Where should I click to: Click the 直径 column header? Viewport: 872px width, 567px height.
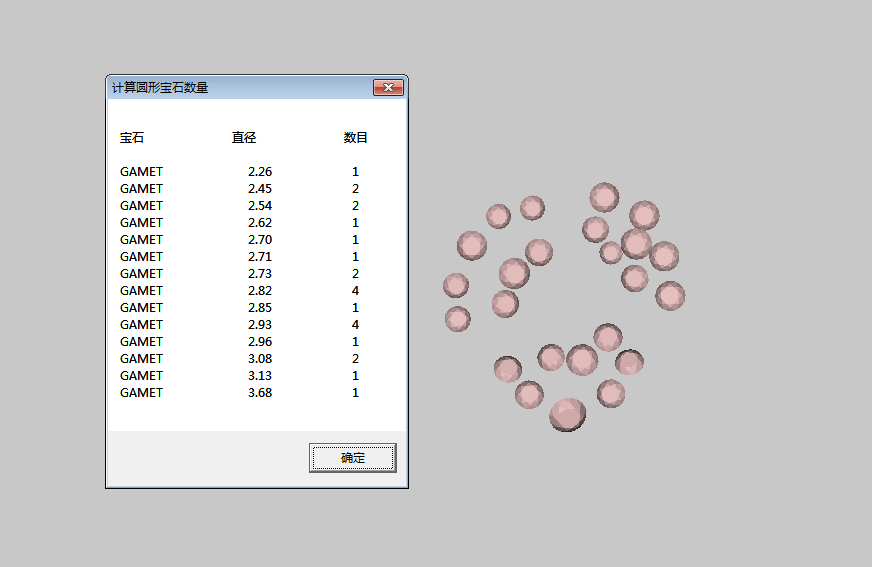click(244, 138)
